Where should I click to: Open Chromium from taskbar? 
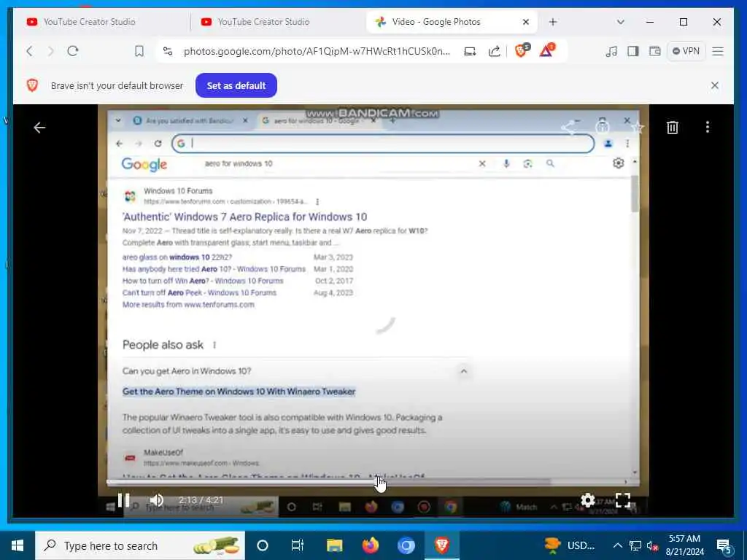[406, 545]
